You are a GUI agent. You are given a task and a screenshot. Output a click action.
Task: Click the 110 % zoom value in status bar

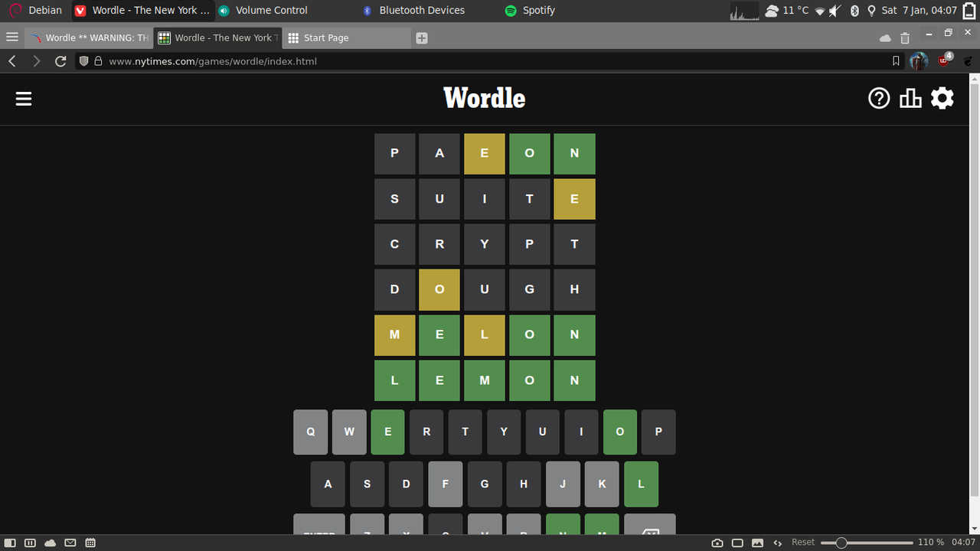point(931,543)
